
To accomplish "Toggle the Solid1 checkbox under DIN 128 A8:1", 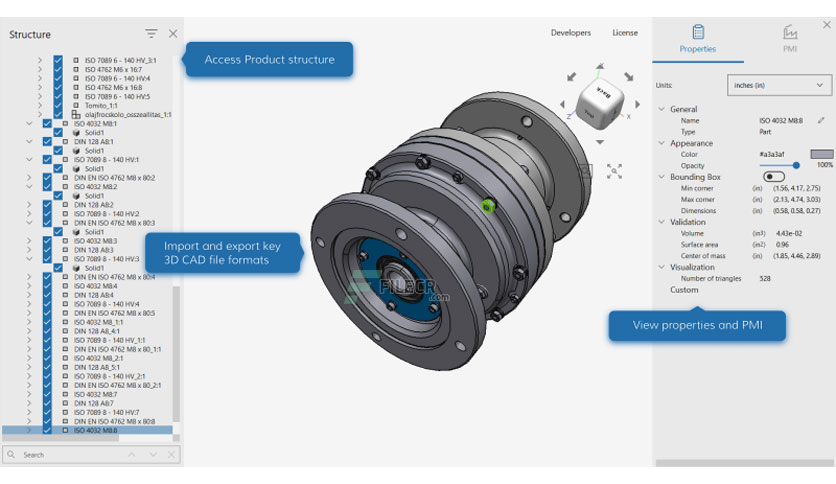I will pos(58,151).
